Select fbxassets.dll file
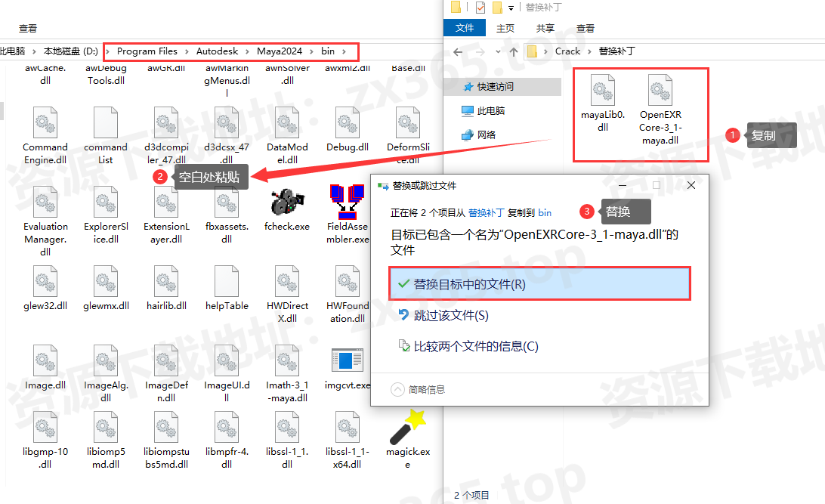This screenshot has height=504, width=825. tap(227, 215)
